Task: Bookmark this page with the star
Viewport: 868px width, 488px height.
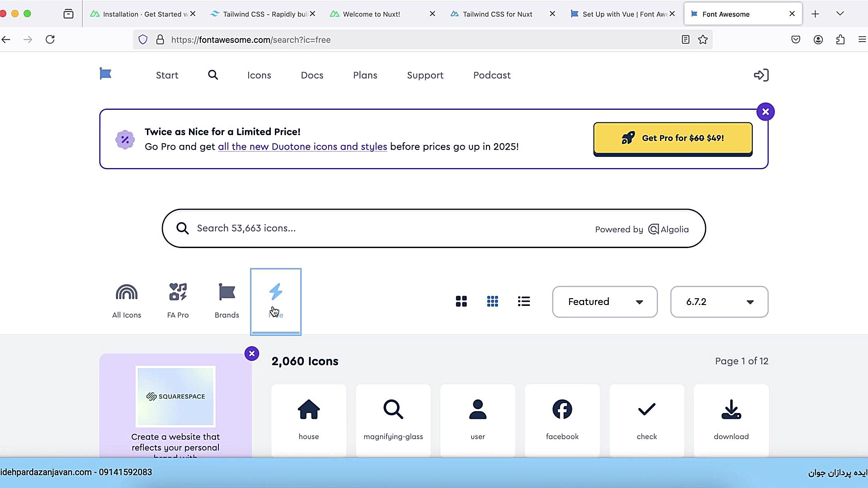Action: click(703, 40)
